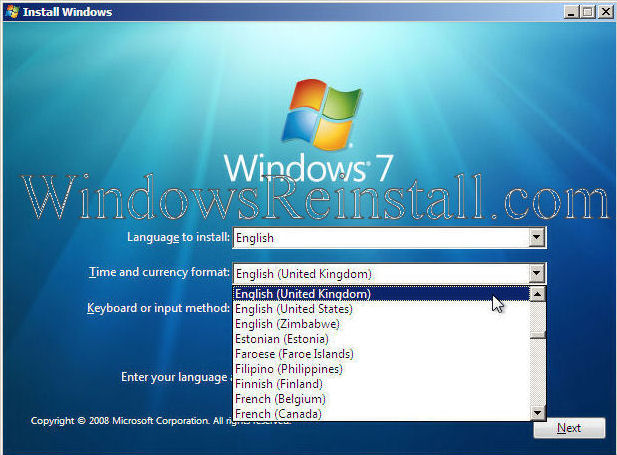Click the Time and currency format field

[380, 273]
